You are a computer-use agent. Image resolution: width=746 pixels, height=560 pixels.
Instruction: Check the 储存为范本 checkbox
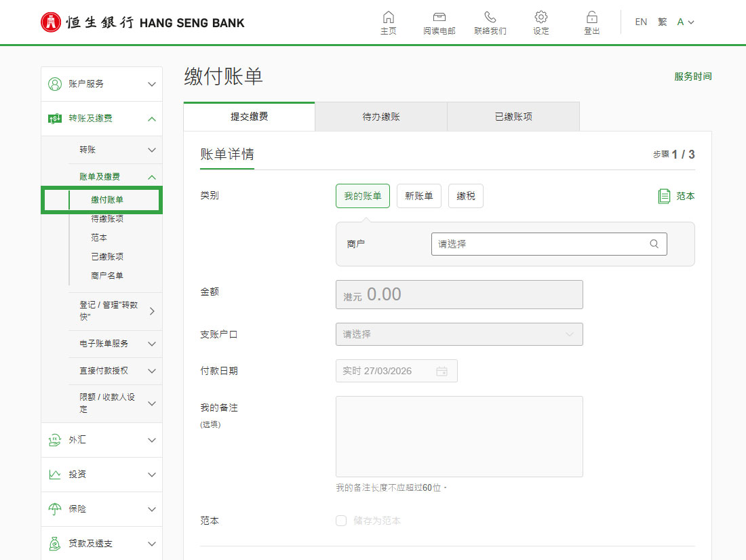click(341, 521)
